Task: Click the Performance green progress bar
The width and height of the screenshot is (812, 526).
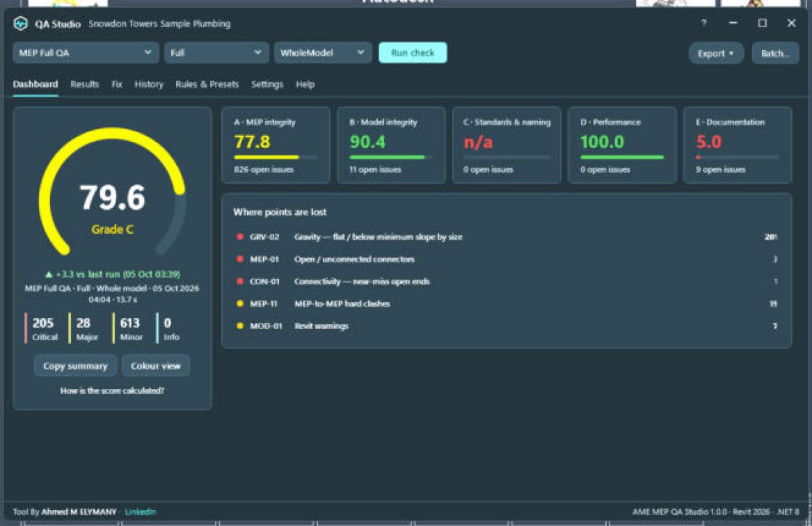Action: tap(622, 157)
